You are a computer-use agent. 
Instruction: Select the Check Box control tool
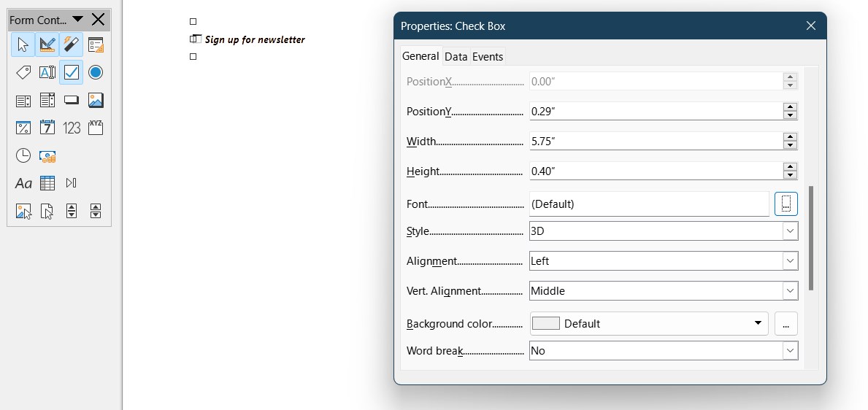(x=72, y=72)
